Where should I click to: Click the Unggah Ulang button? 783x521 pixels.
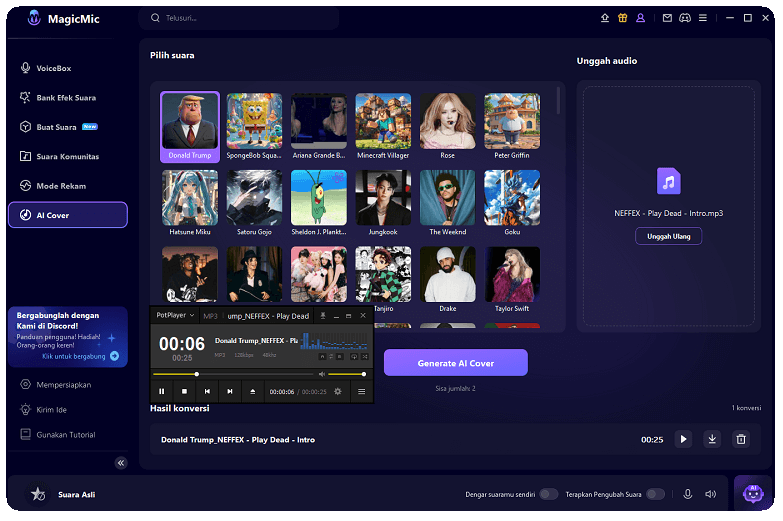[x=669, y=236]
